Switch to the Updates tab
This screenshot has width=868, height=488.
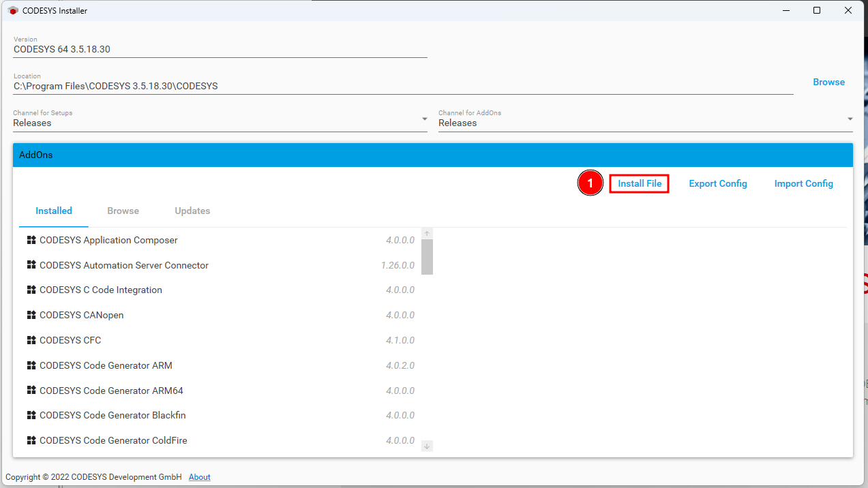pyautogui.click(x=192, y=211)
